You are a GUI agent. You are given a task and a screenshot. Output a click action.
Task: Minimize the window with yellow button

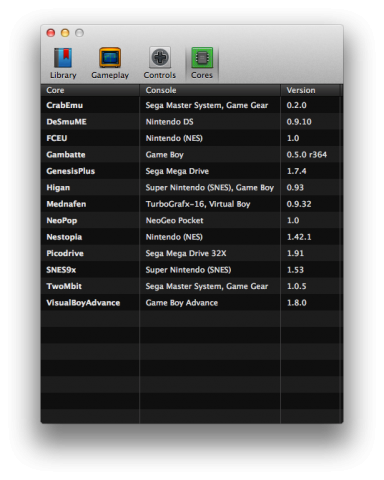(x=65, y=33)
